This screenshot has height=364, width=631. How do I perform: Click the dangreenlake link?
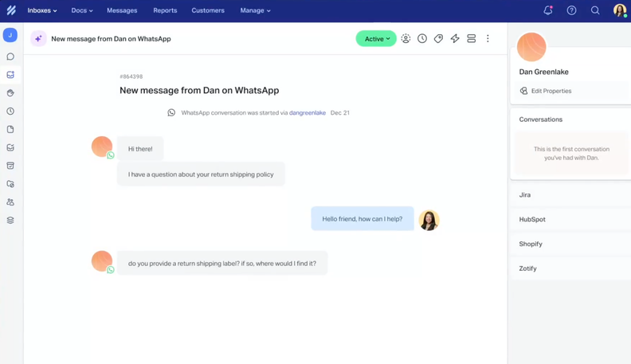308,112
